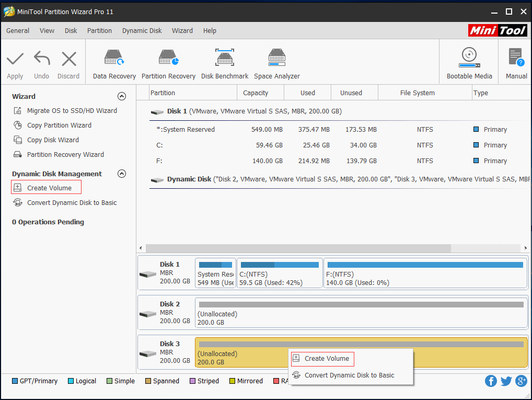Click the Capacity column header
532x400 pixels.
coord(260,93)
